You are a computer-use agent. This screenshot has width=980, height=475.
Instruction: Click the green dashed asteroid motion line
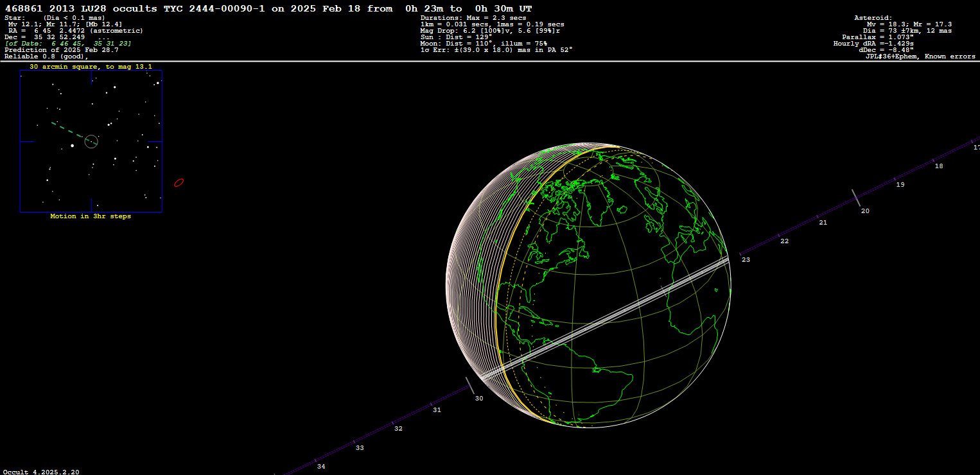pos(67,129)
